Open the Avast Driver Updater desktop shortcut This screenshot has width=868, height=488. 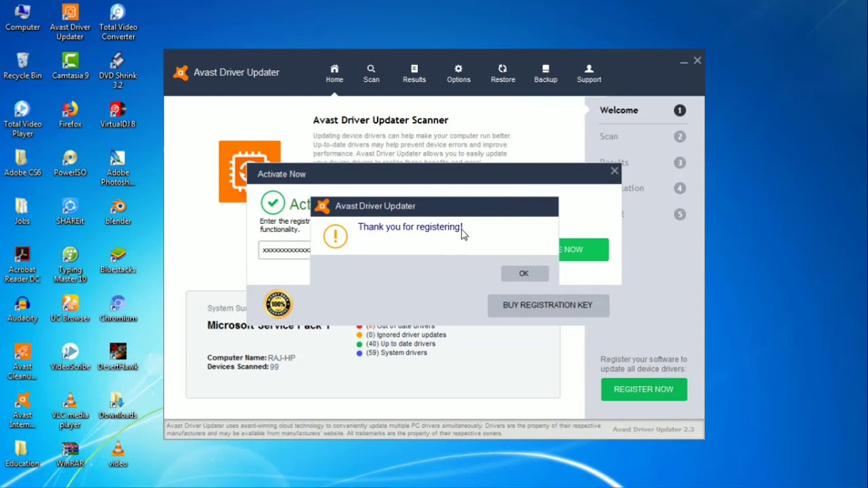[x=70, y=22]
